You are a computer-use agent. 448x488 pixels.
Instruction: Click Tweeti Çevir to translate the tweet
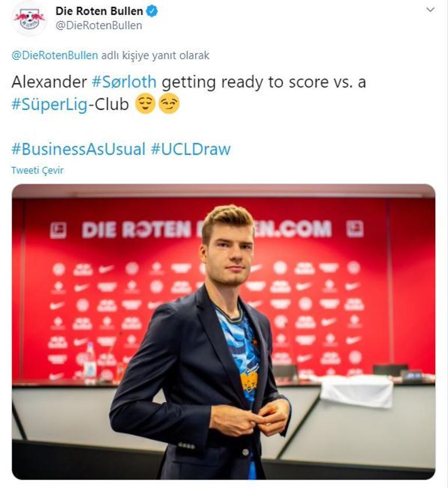(37, 171)
